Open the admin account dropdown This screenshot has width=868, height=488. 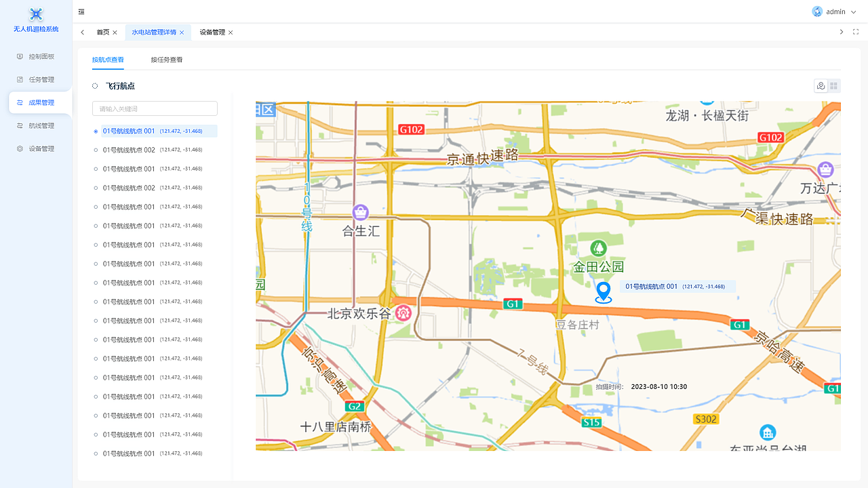(x=834, y=12)
